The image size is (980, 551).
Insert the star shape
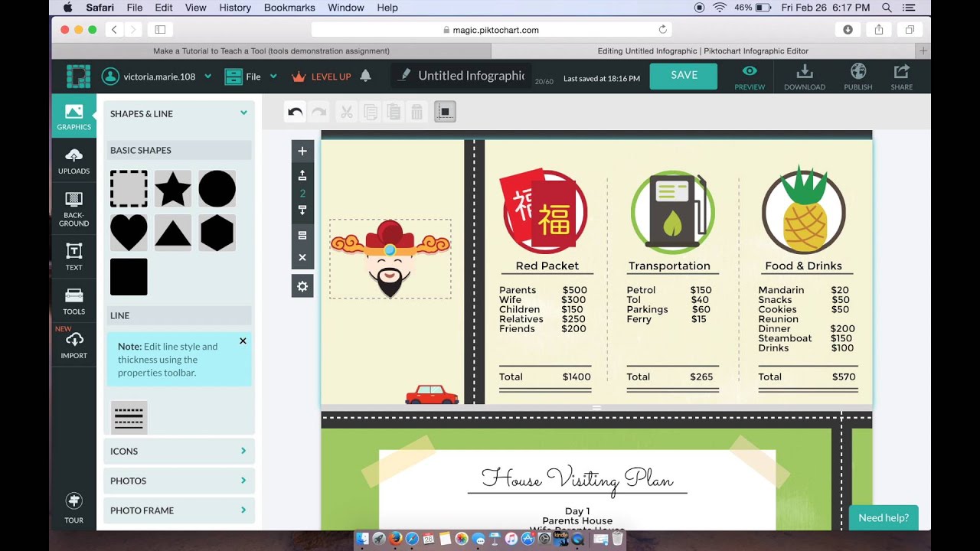173,188
